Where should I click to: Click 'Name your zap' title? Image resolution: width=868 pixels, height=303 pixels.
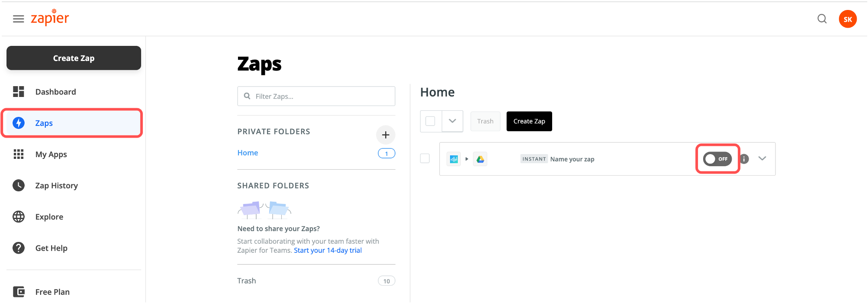point(572,159)
